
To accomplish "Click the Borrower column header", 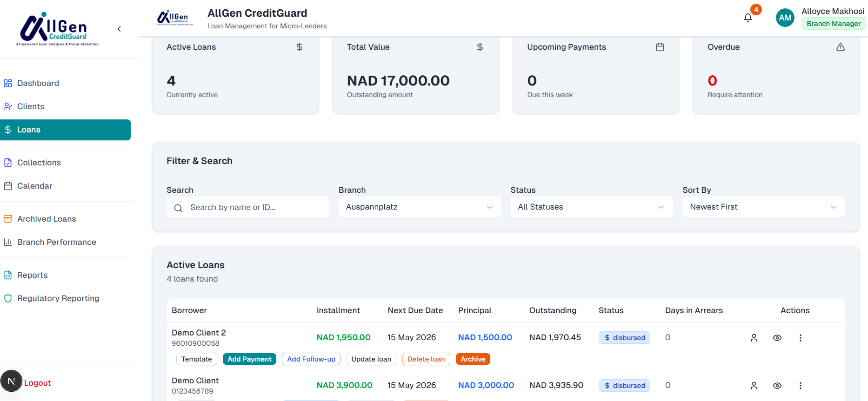I will coord(189,310).
